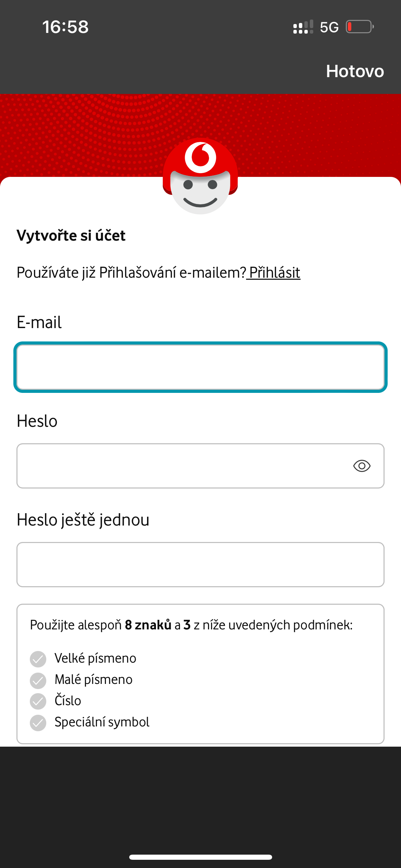The image size is (401, 868).
Task: Show password with the eye icon
Action: tap(362, 466)
